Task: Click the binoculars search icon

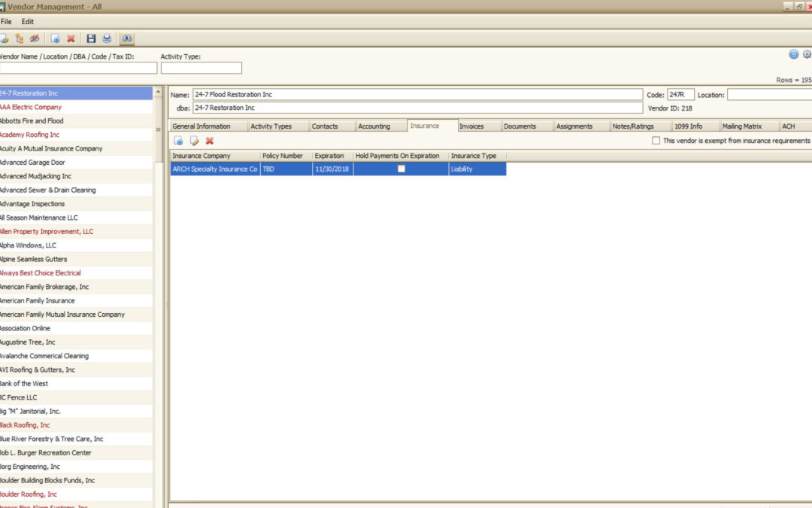Action: click(127, 38)
